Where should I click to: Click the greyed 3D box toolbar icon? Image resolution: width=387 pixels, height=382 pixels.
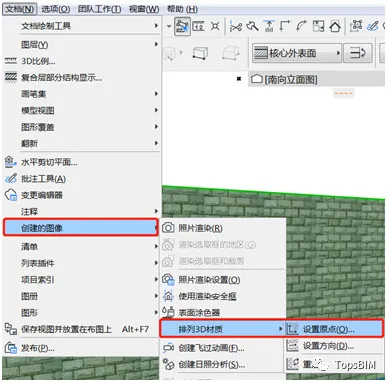tap(231, 53)
